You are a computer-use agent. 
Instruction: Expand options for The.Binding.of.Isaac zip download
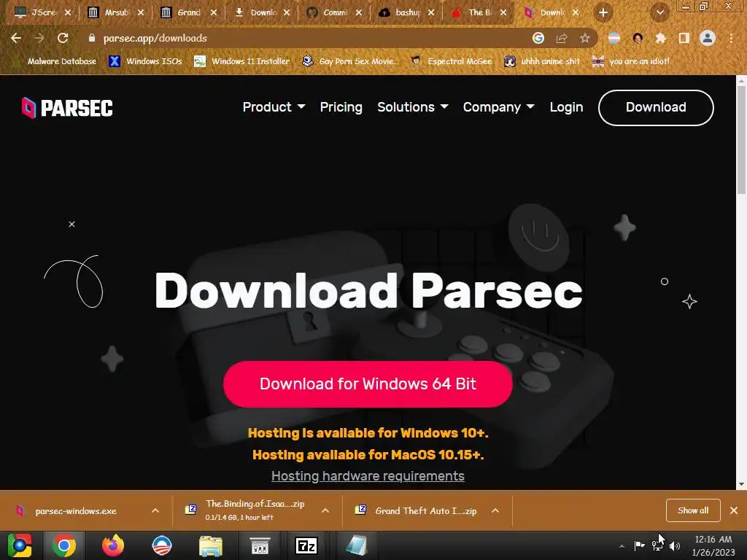click(325, 510)
